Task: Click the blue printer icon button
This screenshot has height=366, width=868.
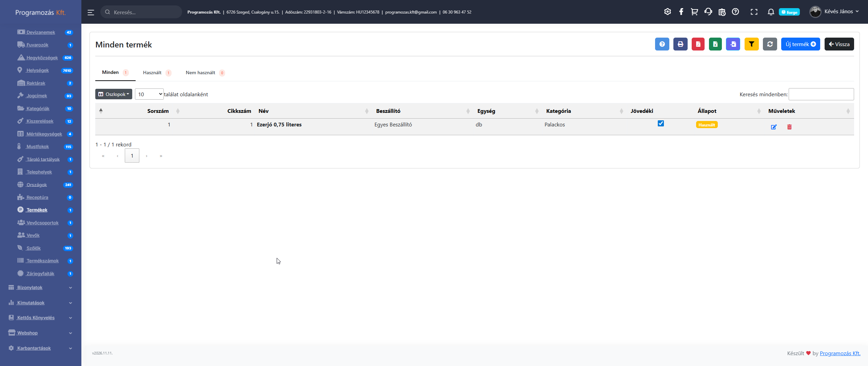Action: click(680, 44)
